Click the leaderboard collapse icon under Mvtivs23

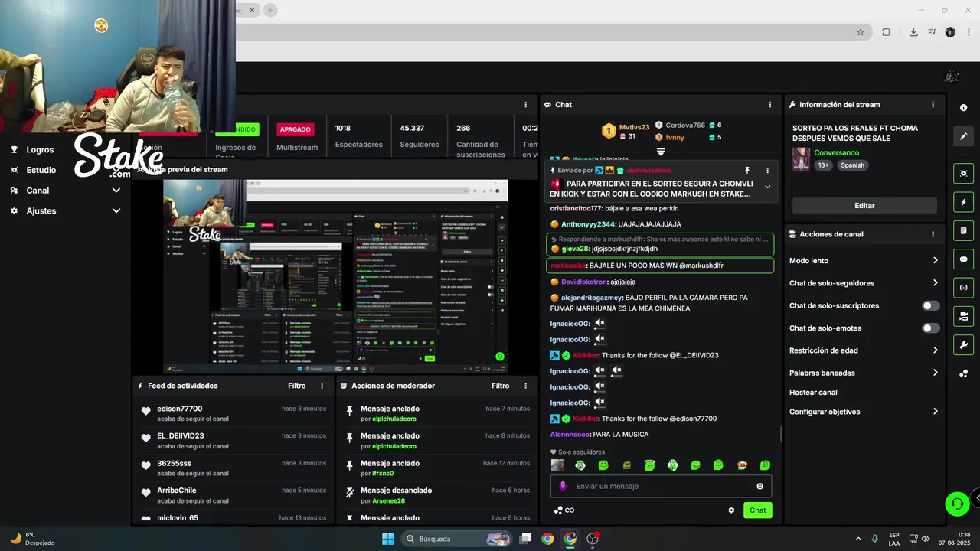point(661,152)
